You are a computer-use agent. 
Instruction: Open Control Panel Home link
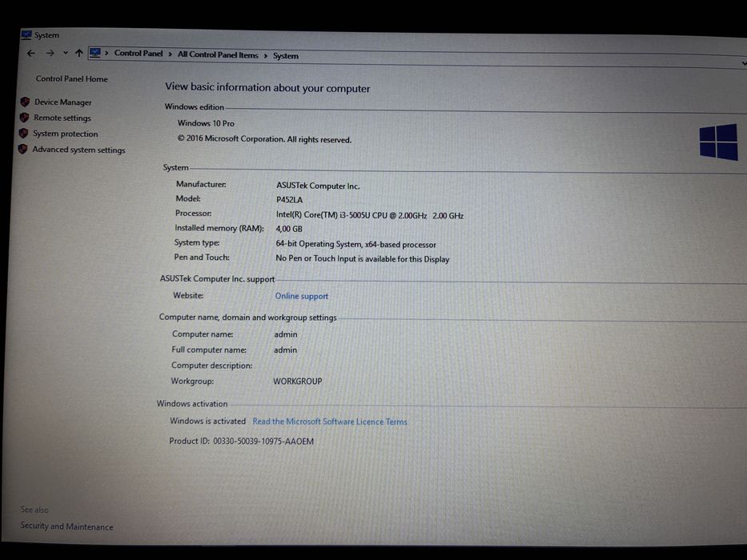point(71,79)
